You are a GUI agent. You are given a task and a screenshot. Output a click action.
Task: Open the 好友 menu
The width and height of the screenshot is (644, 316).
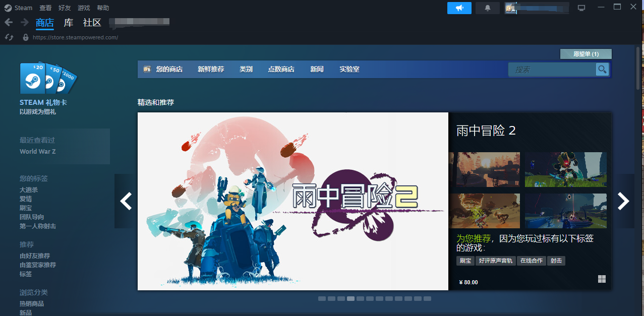coord(65,8)
